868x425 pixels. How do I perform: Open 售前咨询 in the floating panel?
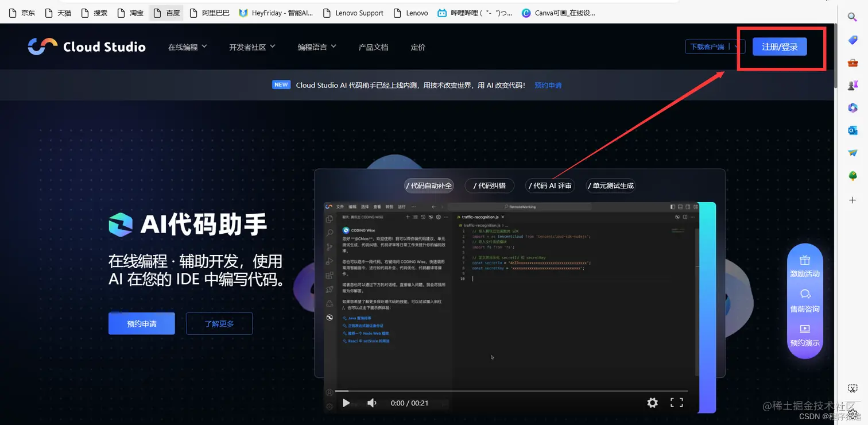tap(805, 301)
